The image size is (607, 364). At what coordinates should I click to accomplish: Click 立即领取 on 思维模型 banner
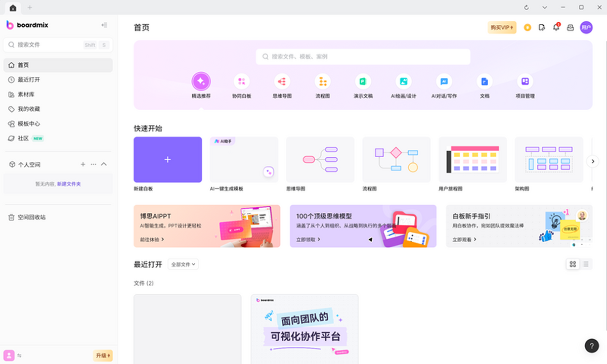tap(308, 240)
